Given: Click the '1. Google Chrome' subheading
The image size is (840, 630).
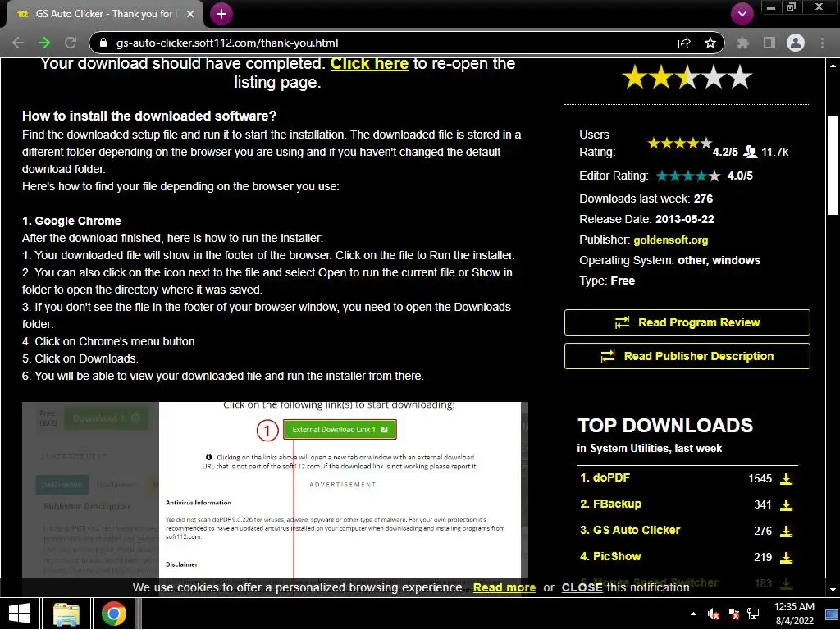Looking at the screenshot, I should [x=71, y=221].
